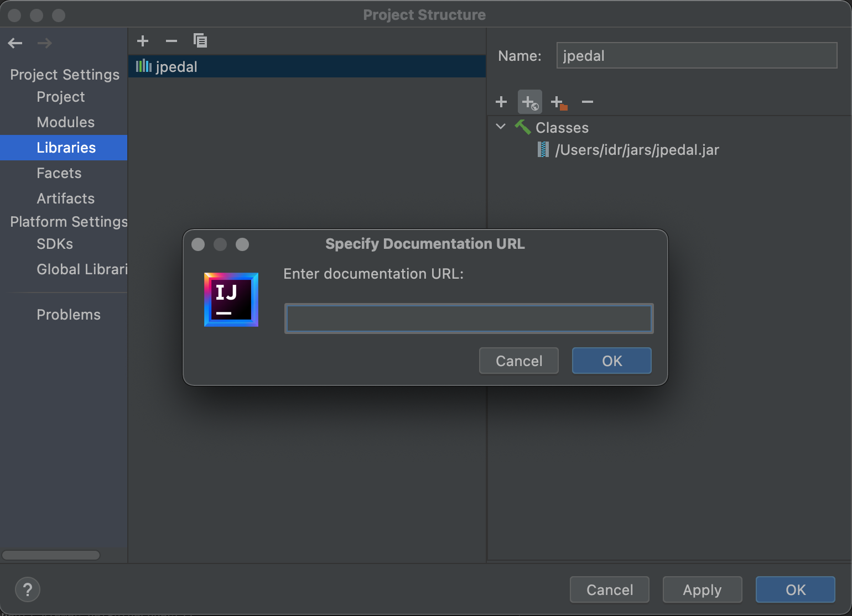Screen dimensions: 852x616
Task: Select the SDKs settings entry
Action: point(54,244)
